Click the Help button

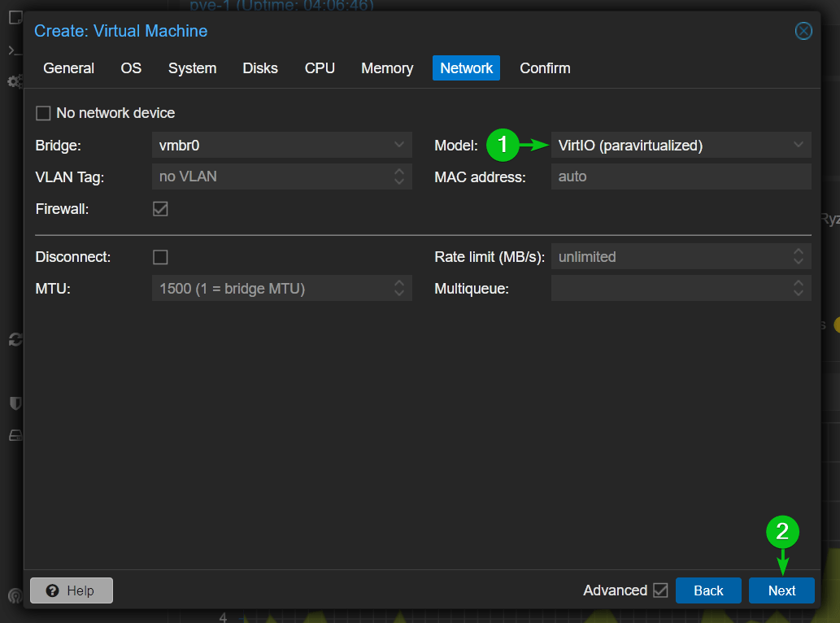point(72,590)
